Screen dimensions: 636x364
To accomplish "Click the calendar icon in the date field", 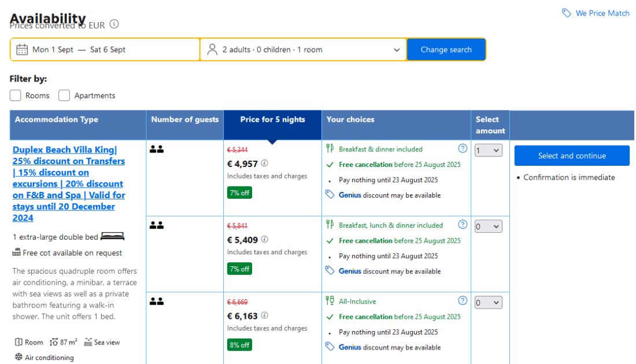I will (22, 50).
